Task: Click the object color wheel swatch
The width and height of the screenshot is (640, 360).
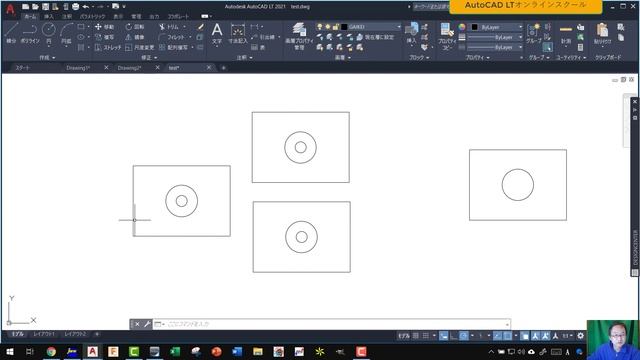Action: click(462, 27)
